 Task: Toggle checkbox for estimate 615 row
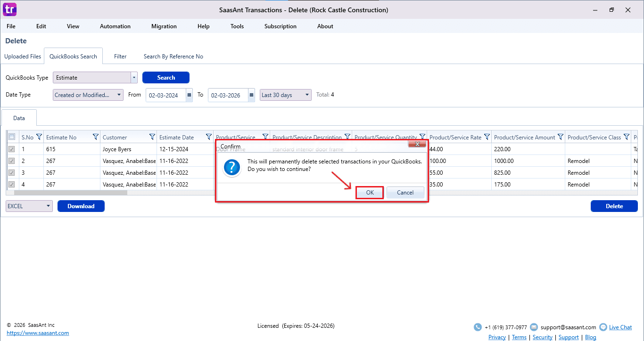12,149
